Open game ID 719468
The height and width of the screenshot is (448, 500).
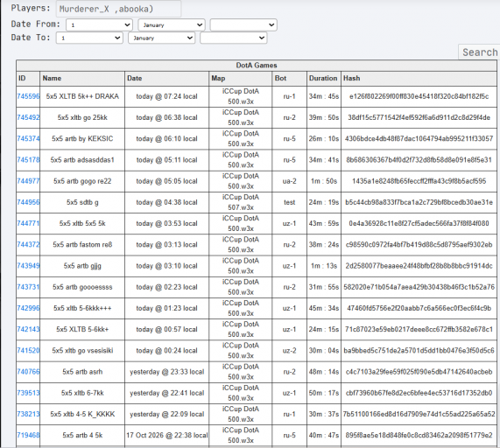tap(28, 435)
